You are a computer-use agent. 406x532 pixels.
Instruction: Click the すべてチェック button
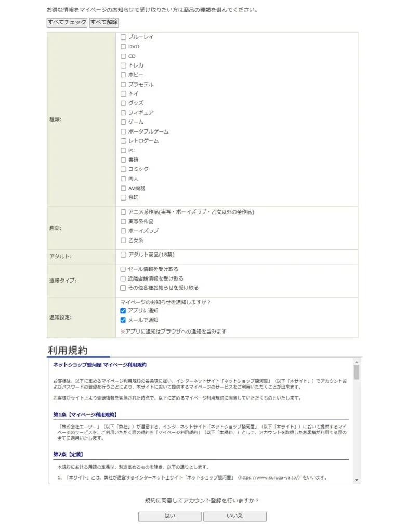(x=67, y=22)
